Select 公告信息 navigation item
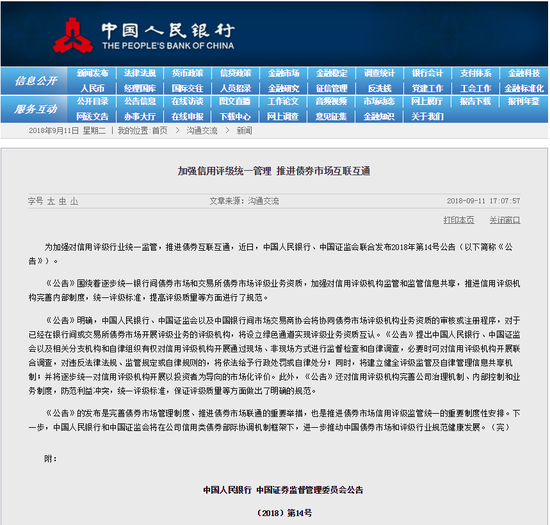The height and width of the screenshot is (525, 550). [140, 101]
